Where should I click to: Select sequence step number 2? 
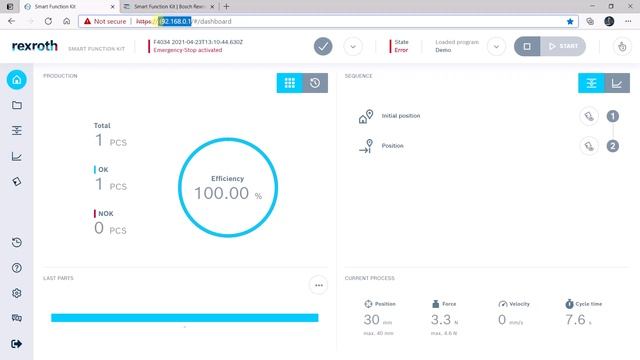[x=613, y=146]
